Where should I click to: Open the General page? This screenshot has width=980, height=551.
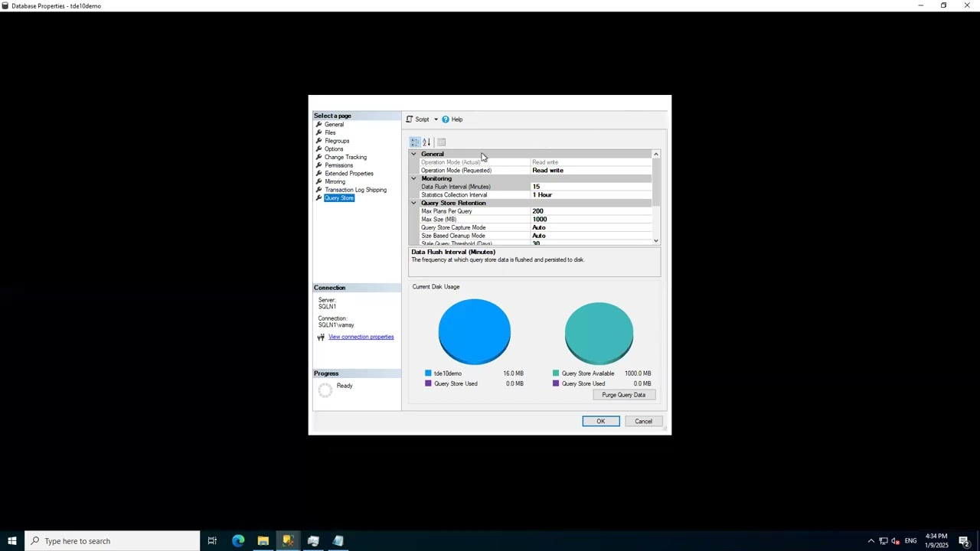(334, 124)
